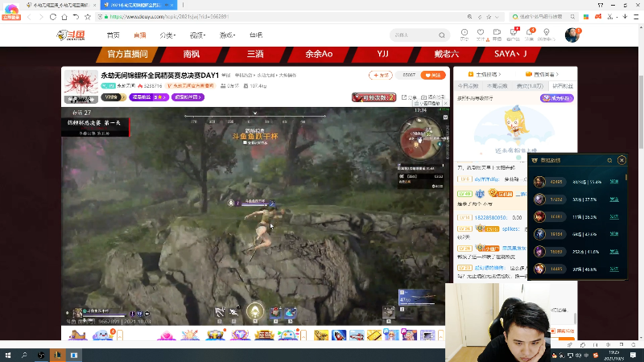Screen dimensions: 644x362
Task: Click the blue whale icon with badge
Action: [x=102, y=335]
